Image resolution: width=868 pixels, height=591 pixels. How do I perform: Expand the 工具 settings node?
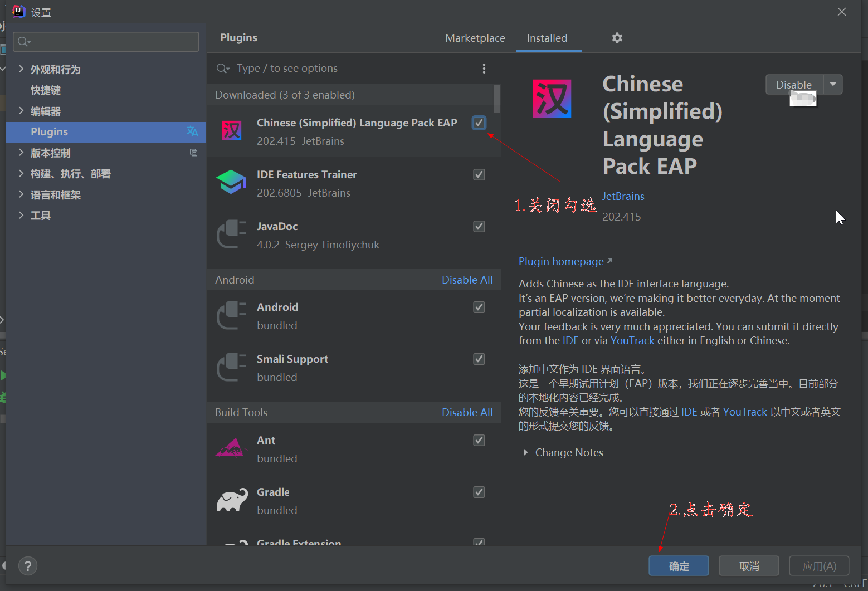click(21, 215)
